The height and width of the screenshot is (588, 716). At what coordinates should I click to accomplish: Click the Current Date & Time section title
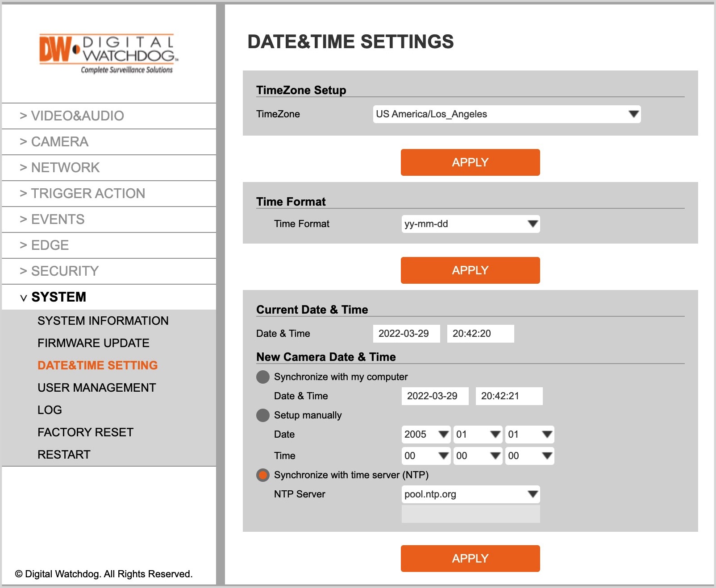312,310
